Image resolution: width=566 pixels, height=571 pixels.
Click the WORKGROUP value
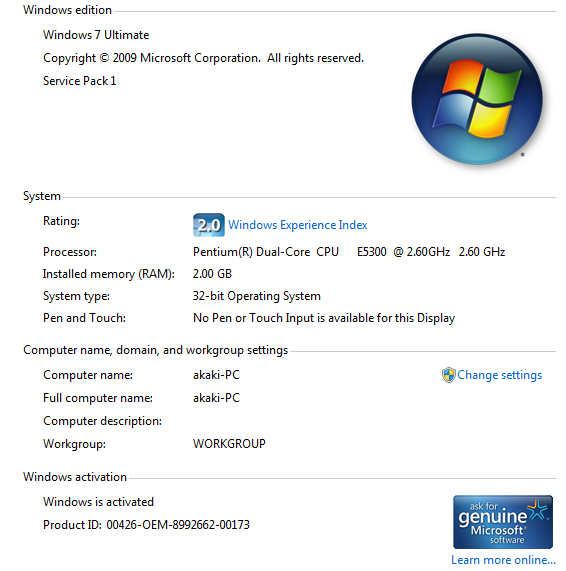click(x=229, y=444)
